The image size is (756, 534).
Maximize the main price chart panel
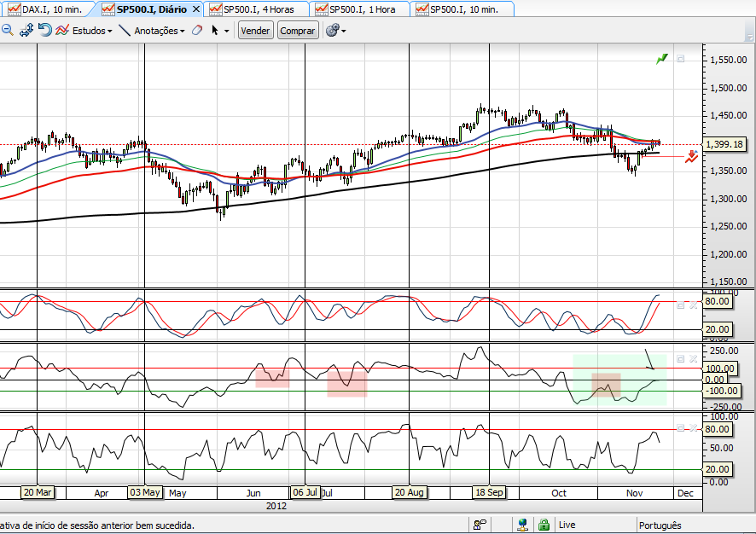tap(680, 59)
